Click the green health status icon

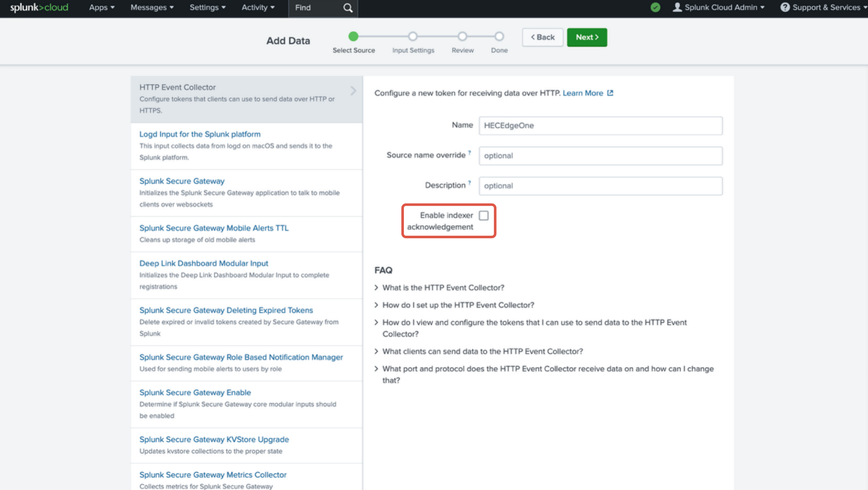pos(655,8)
